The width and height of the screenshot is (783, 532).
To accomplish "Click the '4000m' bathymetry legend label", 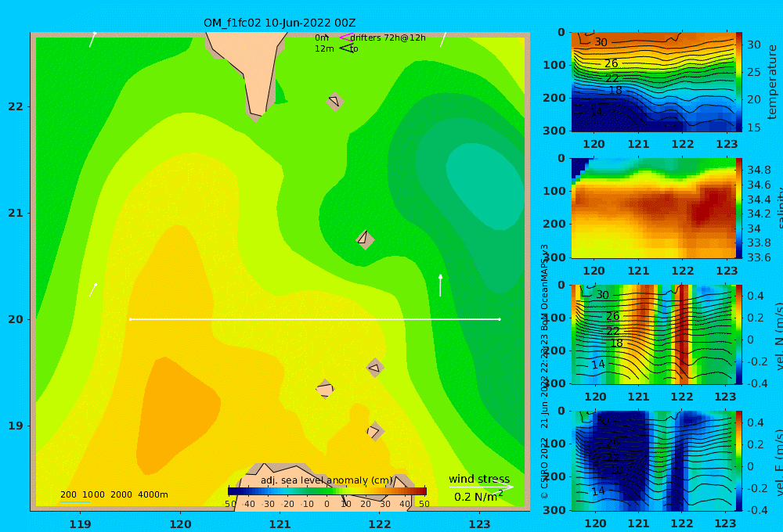I will pyautogui.click(x=153, y=494).
